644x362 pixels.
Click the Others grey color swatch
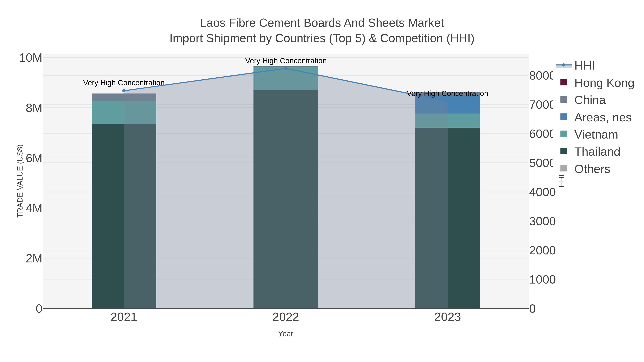tap(563, 168)
